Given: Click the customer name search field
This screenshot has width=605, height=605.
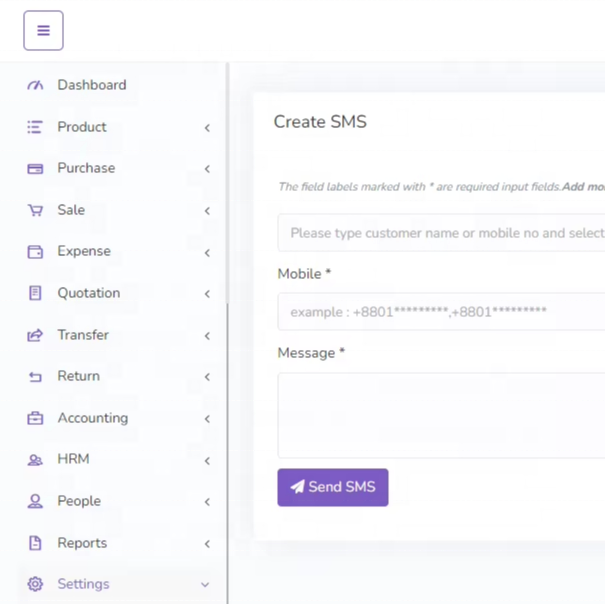Looking at the screenshot, I should [441, 233].
